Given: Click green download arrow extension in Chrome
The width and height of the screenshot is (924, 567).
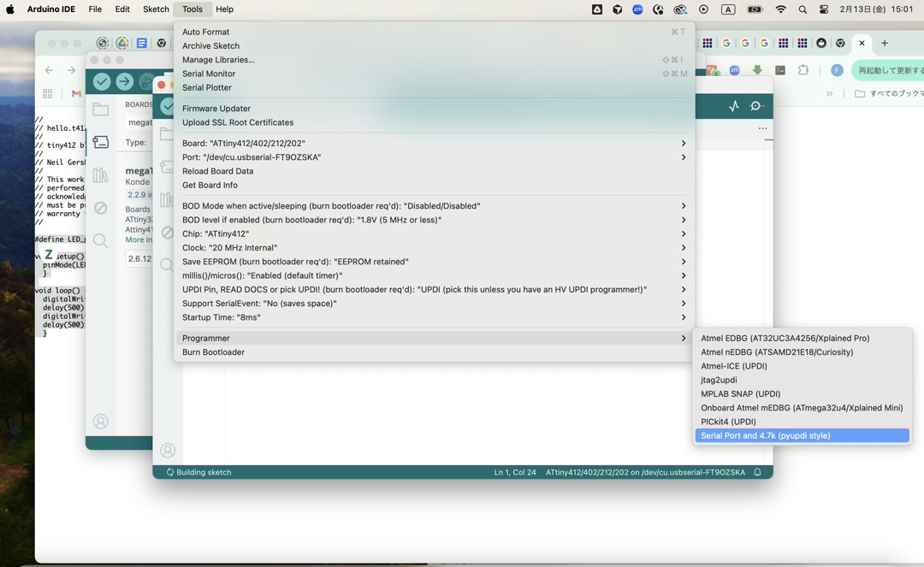Looking at the screenshot, I should point(757,70).
